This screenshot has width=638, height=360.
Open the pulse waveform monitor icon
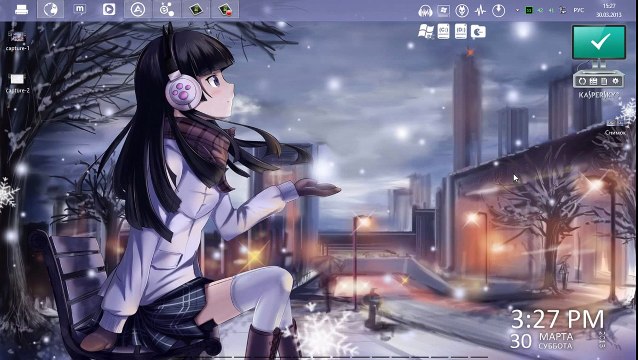pyautogui.click(x=480, y=11)
